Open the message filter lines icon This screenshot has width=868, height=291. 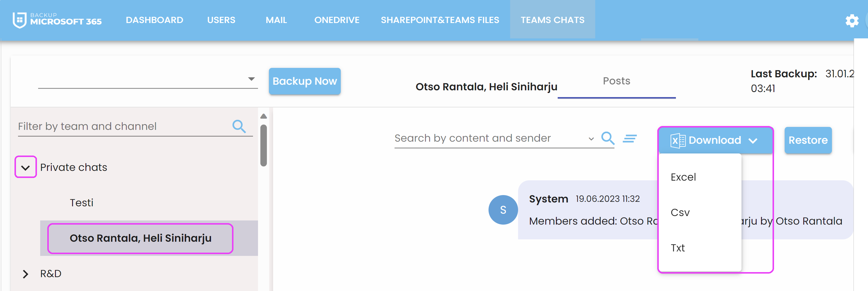pos(629,138)
